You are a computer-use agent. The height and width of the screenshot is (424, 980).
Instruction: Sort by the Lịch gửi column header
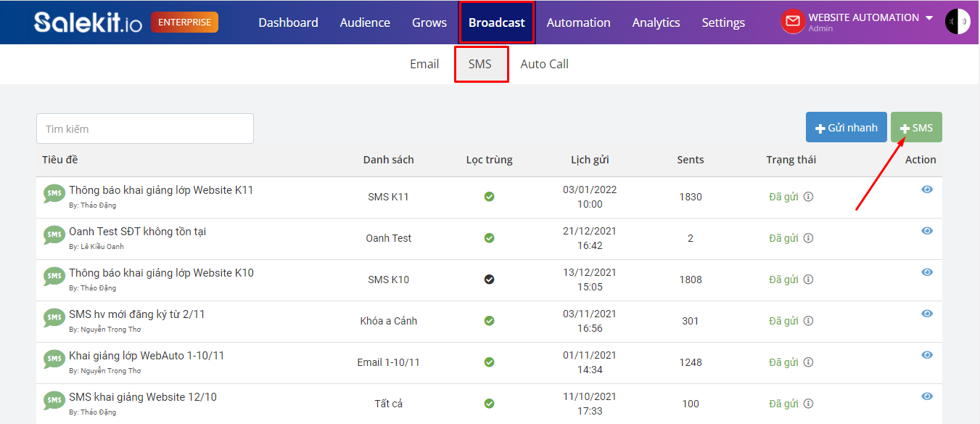(590, 160)
